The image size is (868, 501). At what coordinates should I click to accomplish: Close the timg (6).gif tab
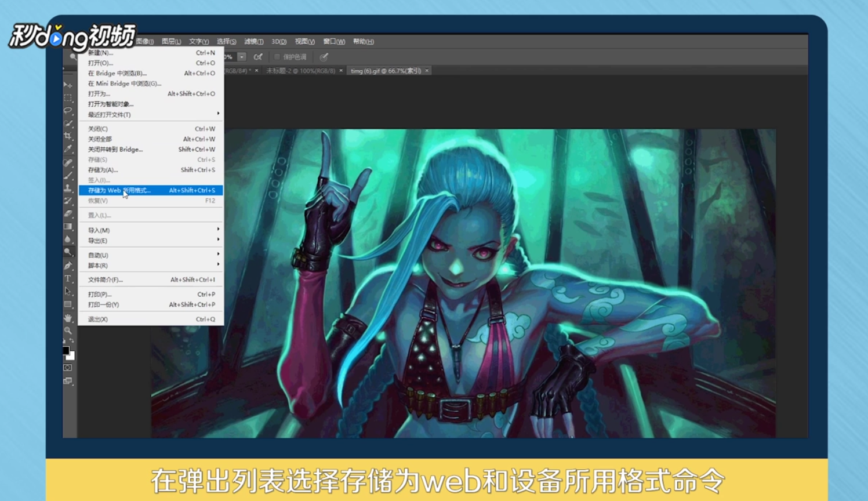(427, 71)
